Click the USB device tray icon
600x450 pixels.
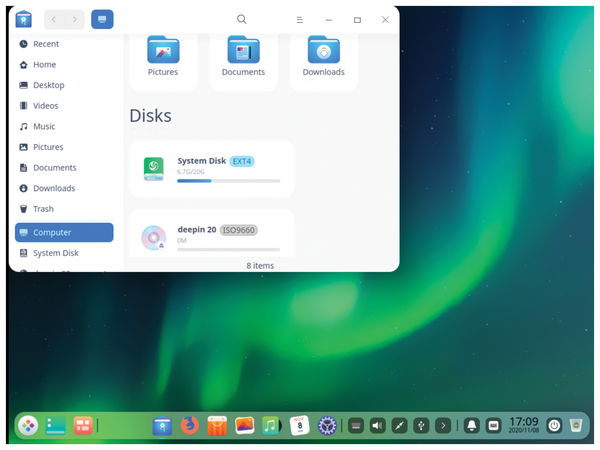[421, 426]
